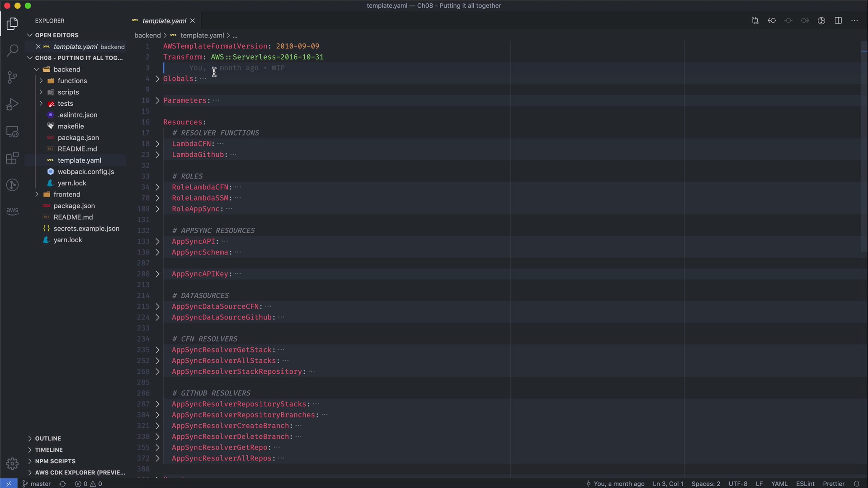This screenshot has height=488, width=868.
Task: Open the notifications bell in status bar
Action: [856, 483]
